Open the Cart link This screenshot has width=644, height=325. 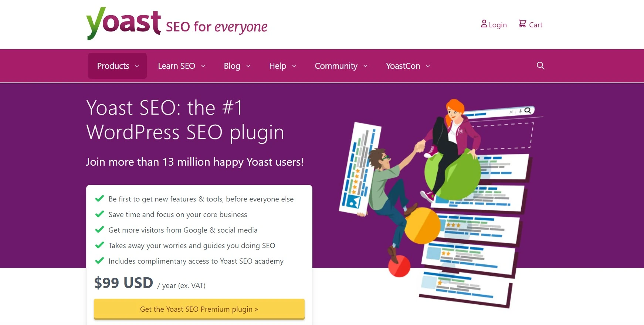536,25
